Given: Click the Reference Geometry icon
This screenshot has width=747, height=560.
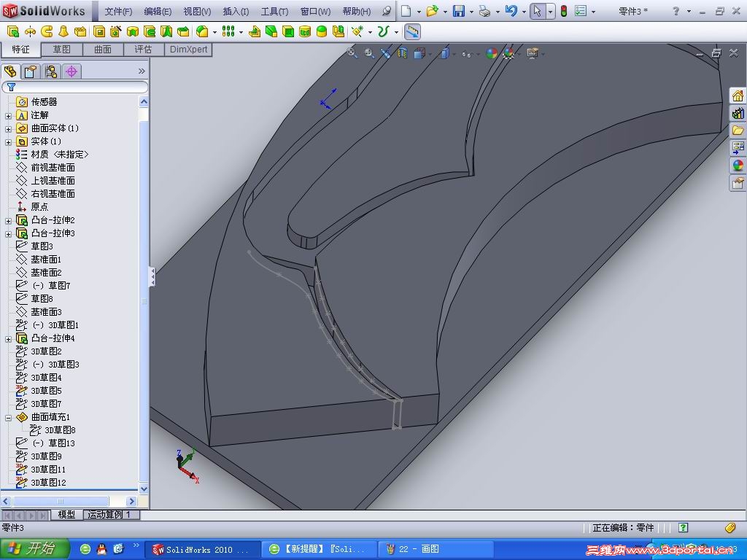Looking at the screenshot, I should 357,31.
